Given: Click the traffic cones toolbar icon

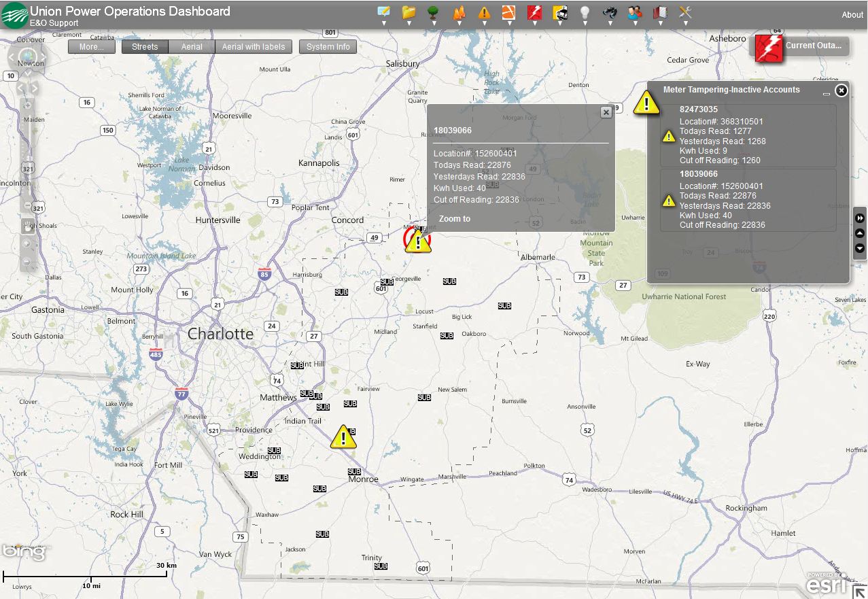Looking at the screenshot, I should (458, 12).
